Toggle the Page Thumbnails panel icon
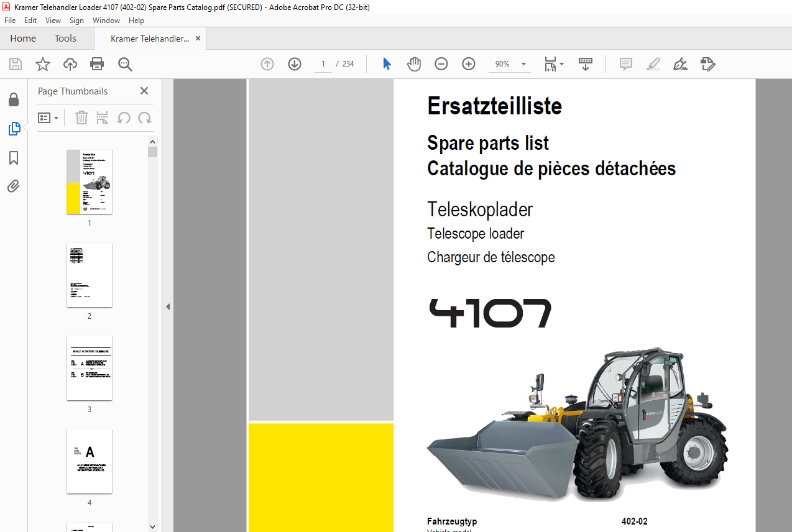792x532 pixels. click(14, 129)
